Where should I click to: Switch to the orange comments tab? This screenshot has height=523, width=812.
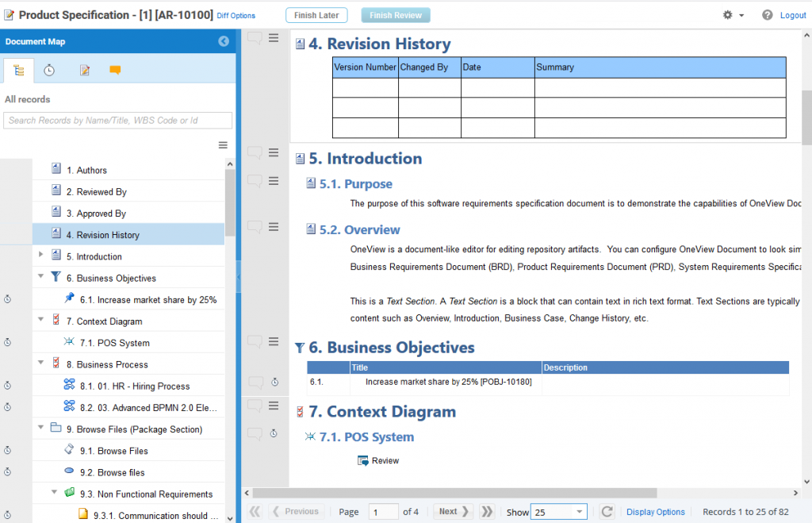[115, 71]
